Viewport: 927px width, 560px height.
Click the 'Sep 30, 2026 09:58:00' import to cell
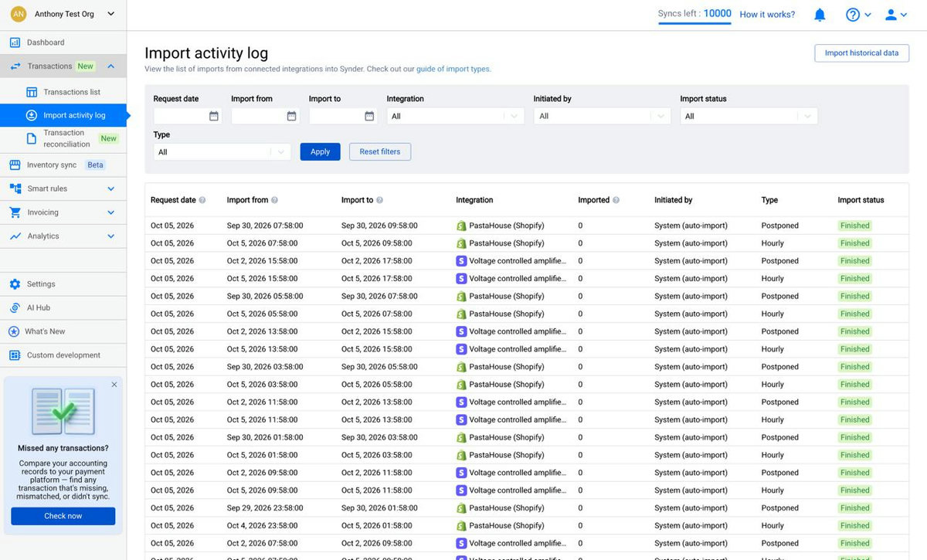point(379,226)
